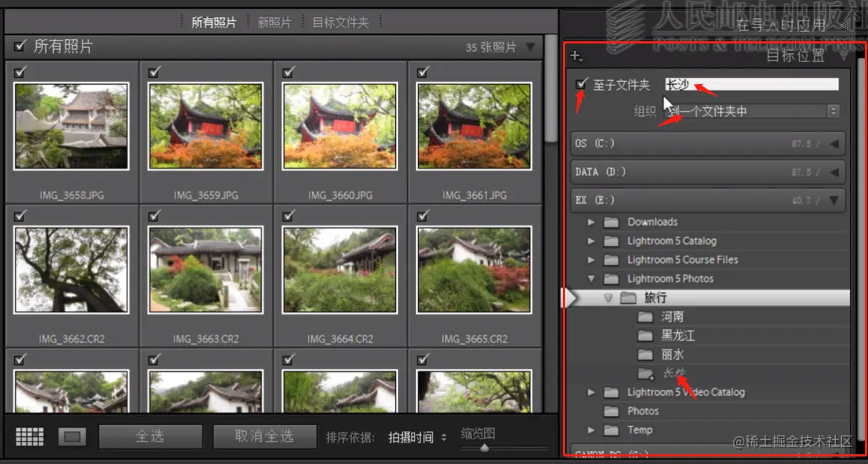Screen dimensions: 868x464
Task: Click the 丽水 folder icon
Action: [x=645, y=355]
